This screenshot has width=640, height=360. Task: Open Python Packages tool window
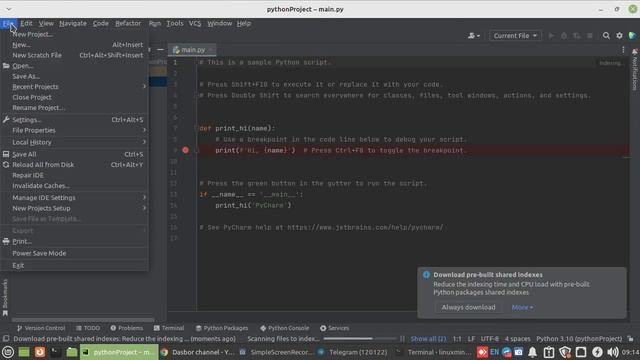tap(222, 328)
